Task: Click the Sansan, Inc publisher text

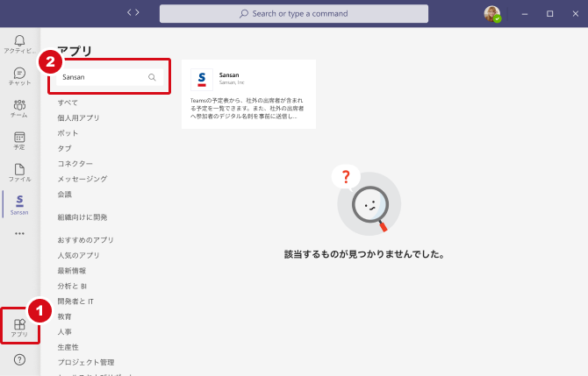Action: pyautogui.click(x=232, y=82)
